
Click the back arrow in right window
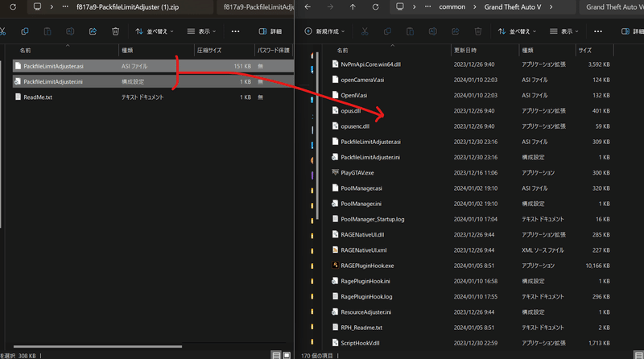click(308, 7)
